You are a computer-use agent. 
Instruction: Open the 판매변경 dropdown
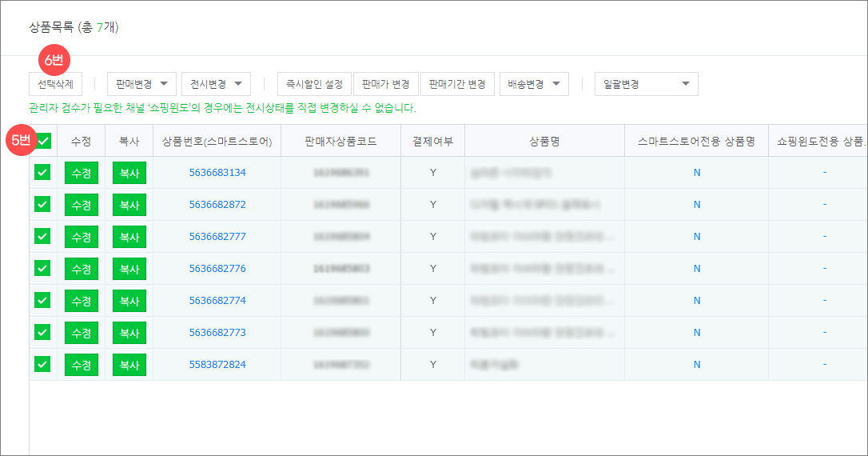click(141, 84)
